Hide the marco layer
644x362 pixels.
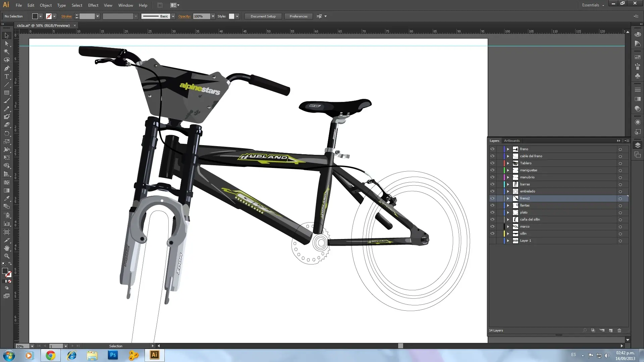pos(492,227)
